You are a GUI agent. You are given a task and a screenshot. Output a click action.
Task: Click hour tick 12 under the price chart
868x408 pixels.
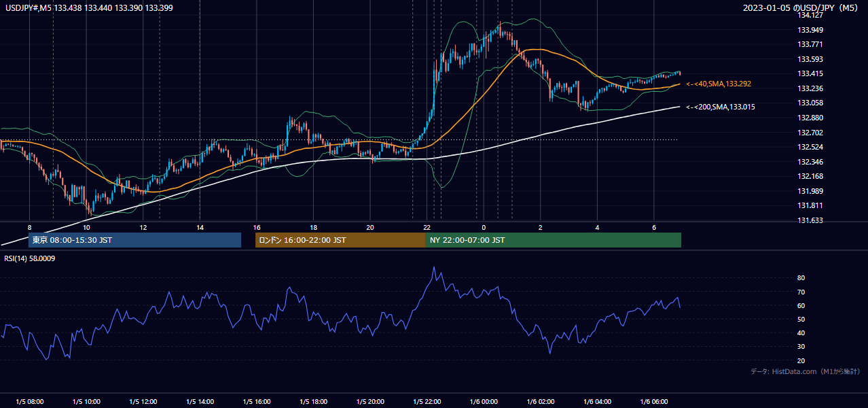(143, 227)
